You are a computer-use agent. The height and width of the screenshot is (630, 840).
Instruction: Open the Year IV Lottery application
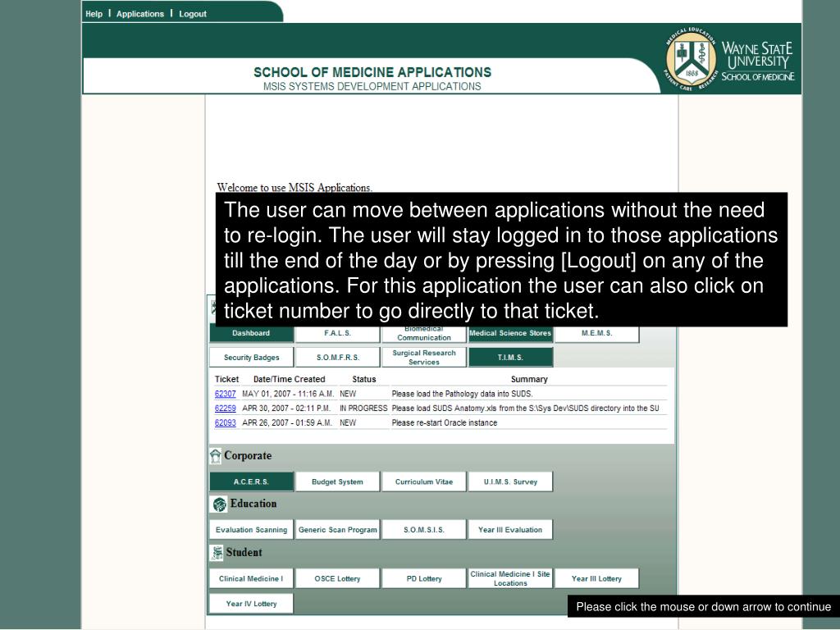click(x=251, y=604)
